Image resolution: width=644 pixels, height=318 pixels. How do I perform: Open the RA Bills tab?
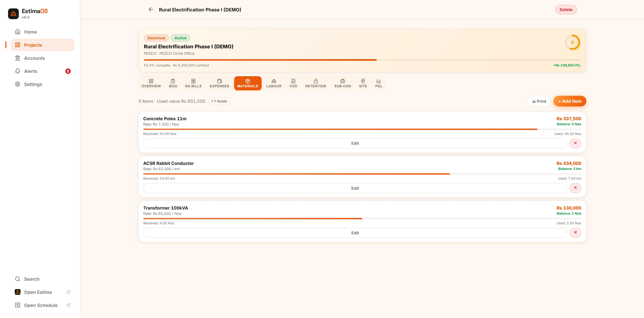[x=193, y=83]
